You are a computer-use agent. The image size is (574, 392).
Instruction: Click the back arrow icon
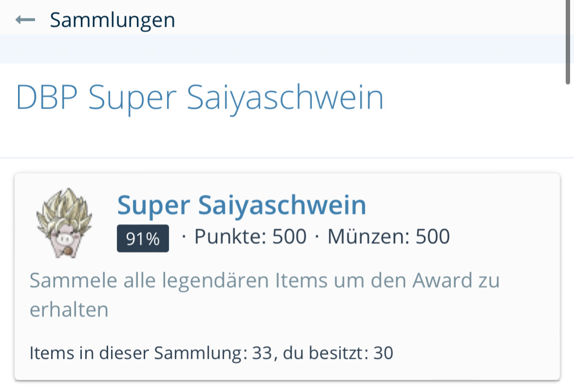tap(25, 20)
